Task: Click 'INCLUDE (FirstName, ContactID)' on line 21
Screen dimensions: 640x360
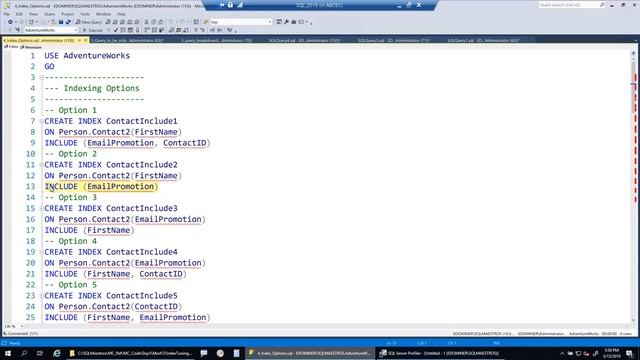Action: pyautogui.click(x=116, y=274)
